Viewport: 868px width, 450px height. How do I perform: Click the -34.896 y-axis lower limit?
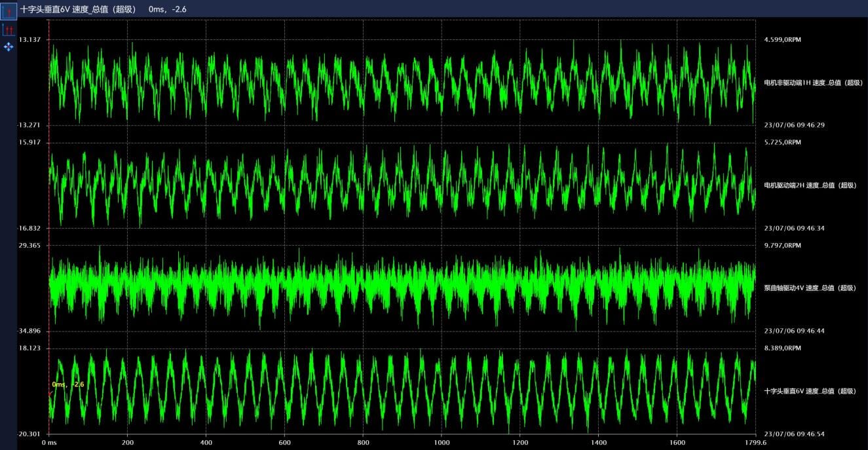[29, 331]
